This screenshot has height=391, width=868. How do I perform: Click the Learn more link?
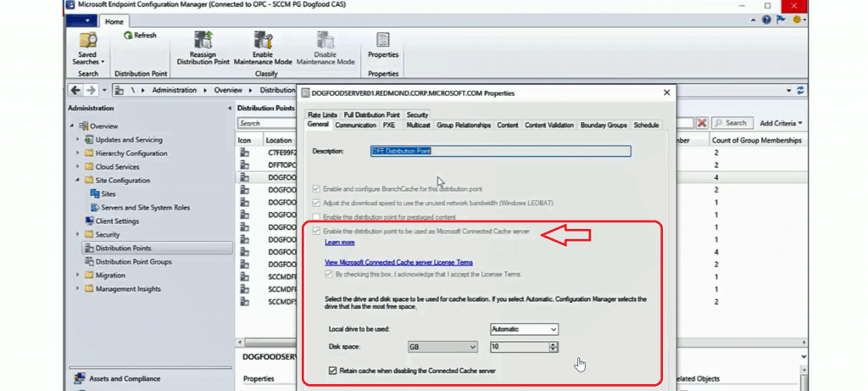point(340,243)
